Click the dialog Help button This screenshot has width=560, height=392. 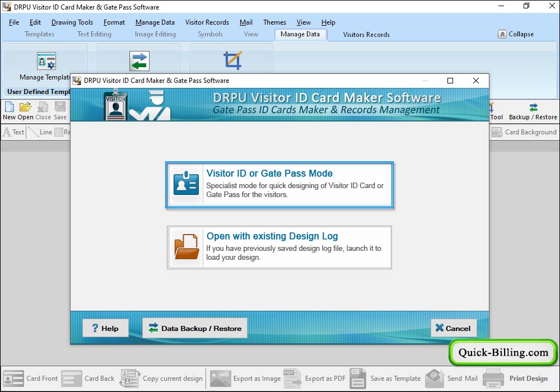pyautogui.click(x=105, y=328)
